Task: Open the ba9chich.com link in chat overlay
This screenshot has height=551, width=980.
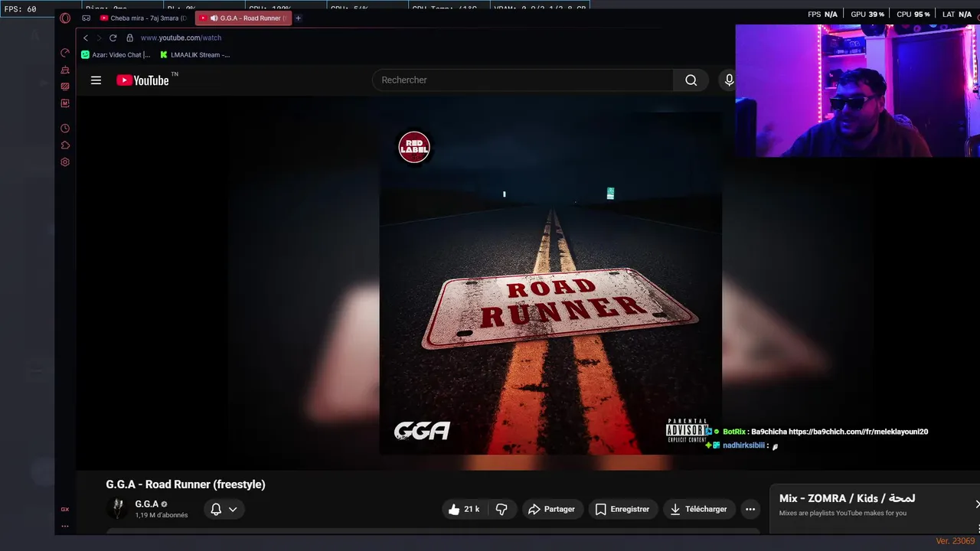Action: click(x=858, y=432)
